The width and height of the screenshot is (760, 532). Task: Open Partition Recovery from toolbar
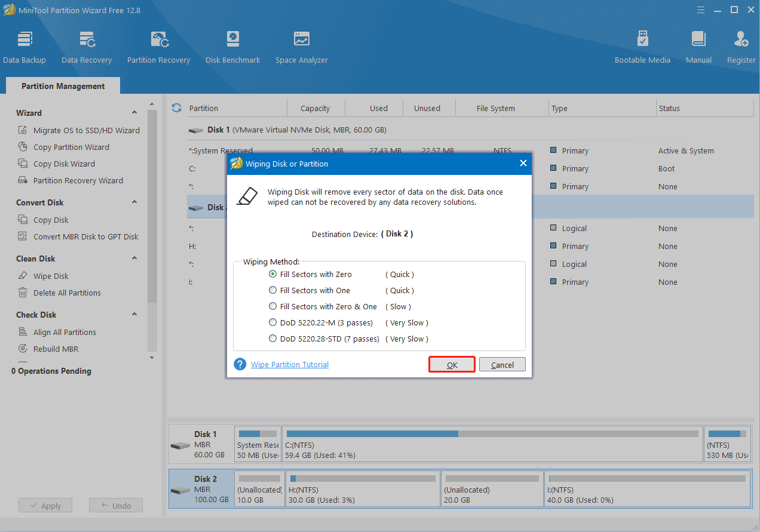pos(158,48)
